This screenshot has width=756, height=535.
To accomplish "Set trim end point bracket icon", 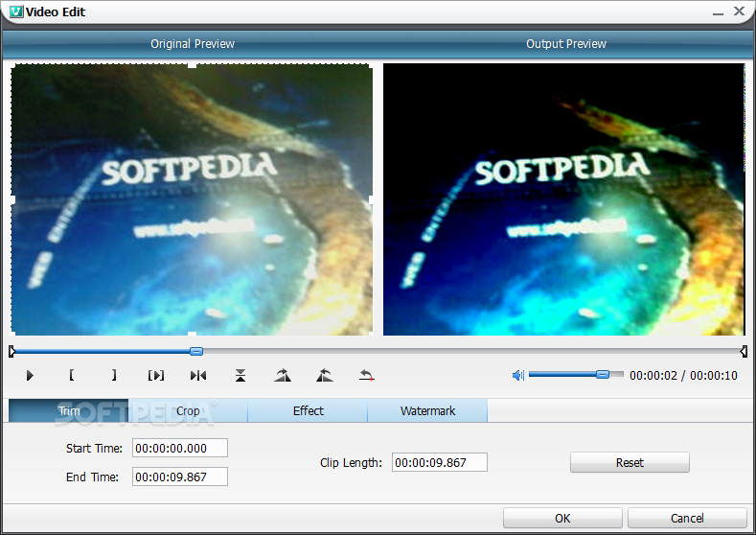I will pyautogui.click(x=114, y=375).
